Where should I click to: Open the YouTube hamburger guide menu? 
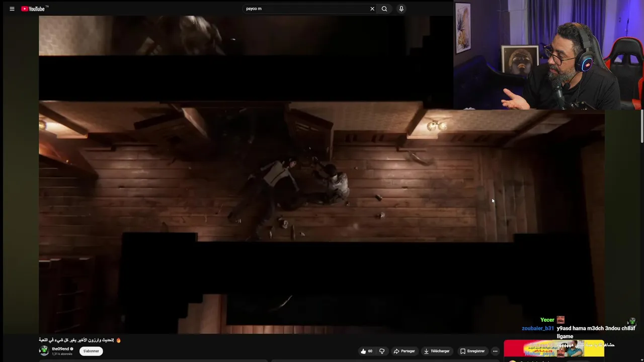click(x=12, y=9)
